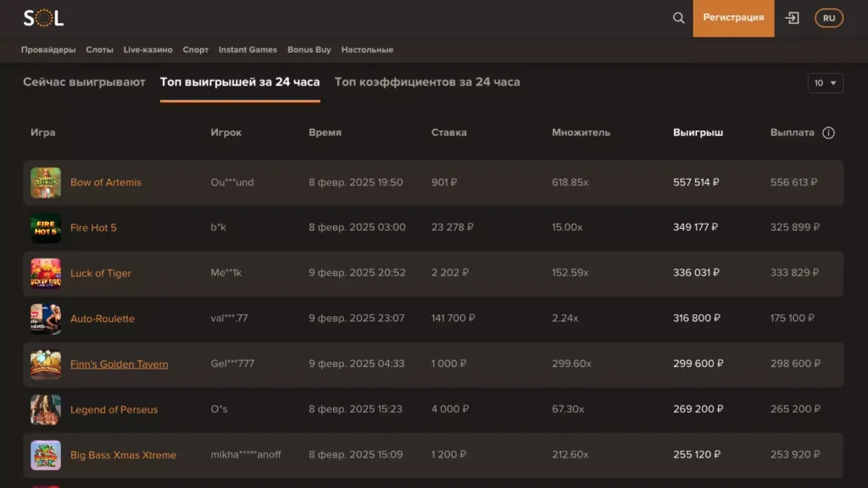Click Legend of Perseus thumbnail image
The image size is (868, 488).
click(x=46, y=410)
